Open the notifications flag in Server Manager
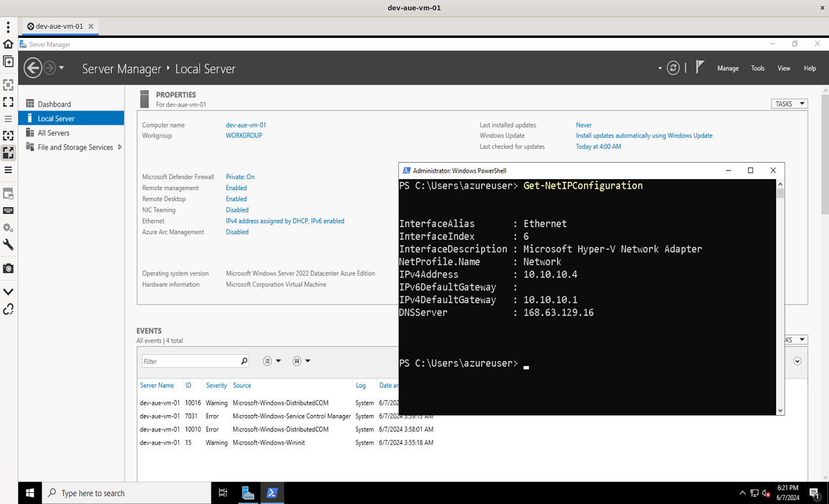The width and height of the screenshot is (829, 504). (700, 66)
